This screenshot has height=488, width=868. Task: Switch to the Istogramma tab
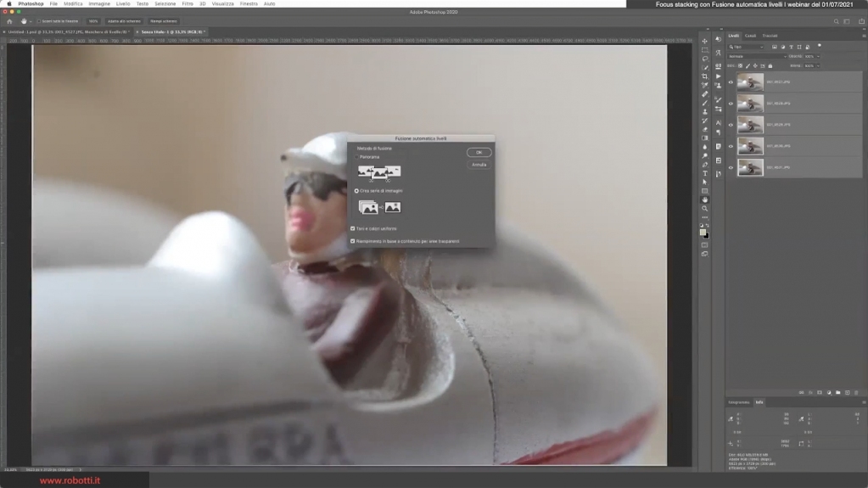click(739, 402)
